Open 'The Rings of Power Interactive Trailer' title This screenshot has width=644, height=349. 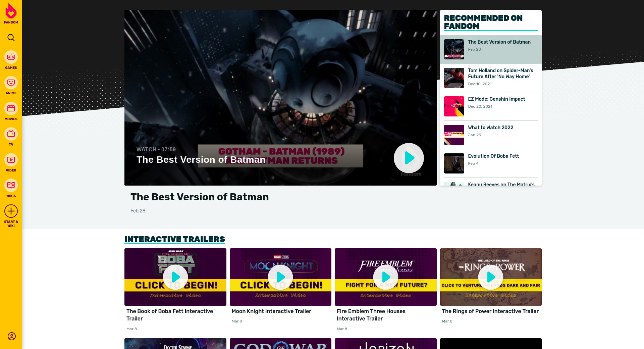pos(490,311)
